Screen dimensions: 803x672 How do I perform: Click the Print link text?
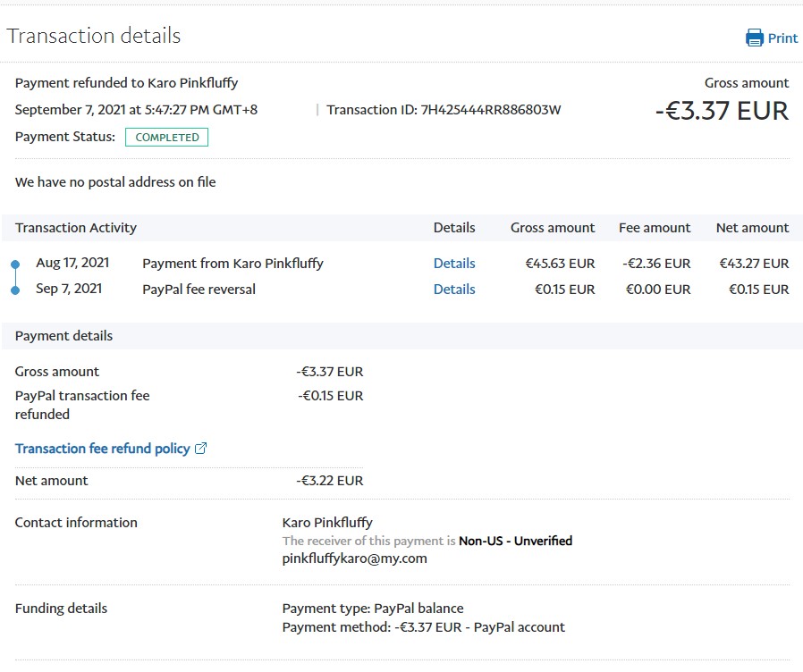pyautogui.click(x=782, y=38)
